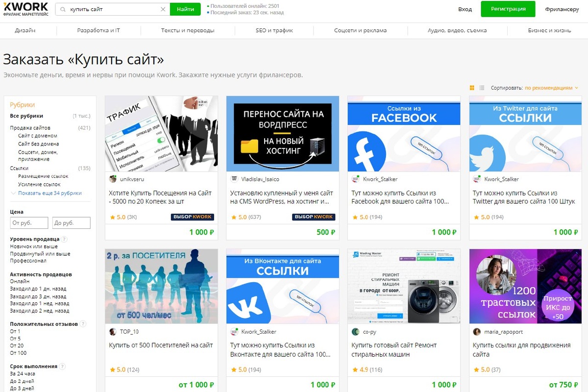The image size is (588, 392).
Task: Filter positive reviews От 20
Action: [x=17, y=345]
